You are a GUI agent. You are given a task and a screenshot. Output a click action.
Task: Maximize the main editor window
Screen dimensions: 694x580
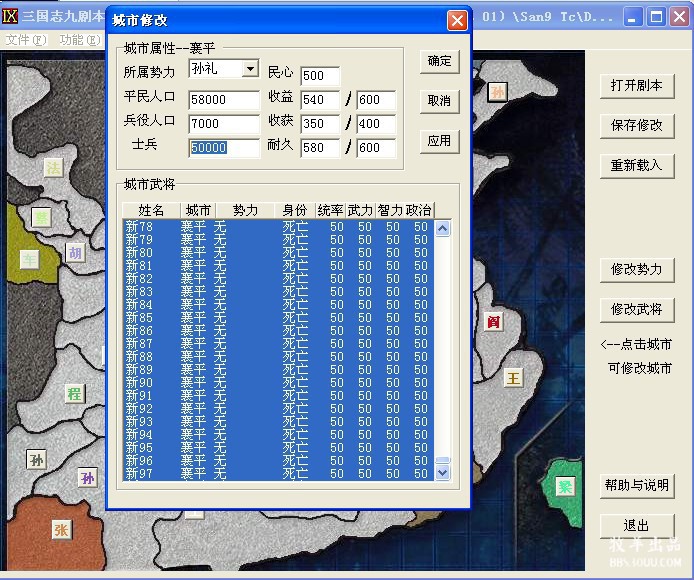[656, 17]
